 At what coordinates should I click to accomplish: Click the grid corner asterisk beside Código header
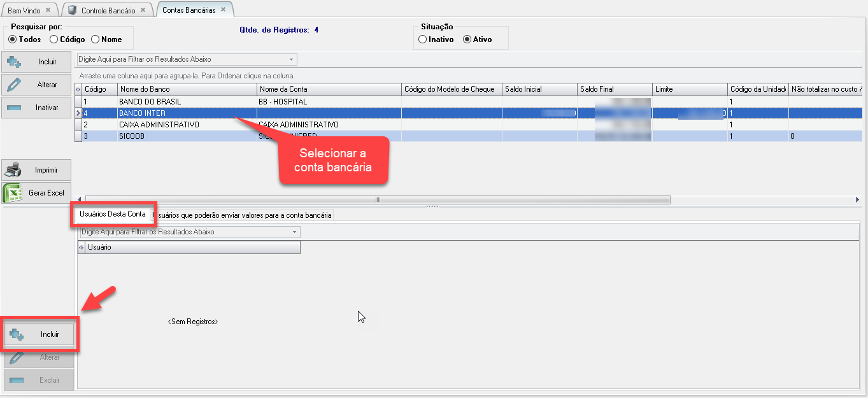click(x=78, y=89)
